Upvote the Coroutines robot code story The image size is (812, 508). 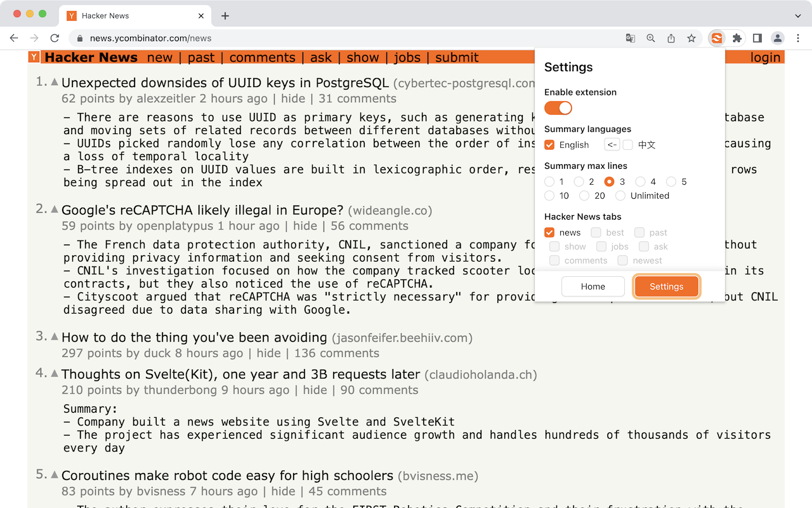55,475
